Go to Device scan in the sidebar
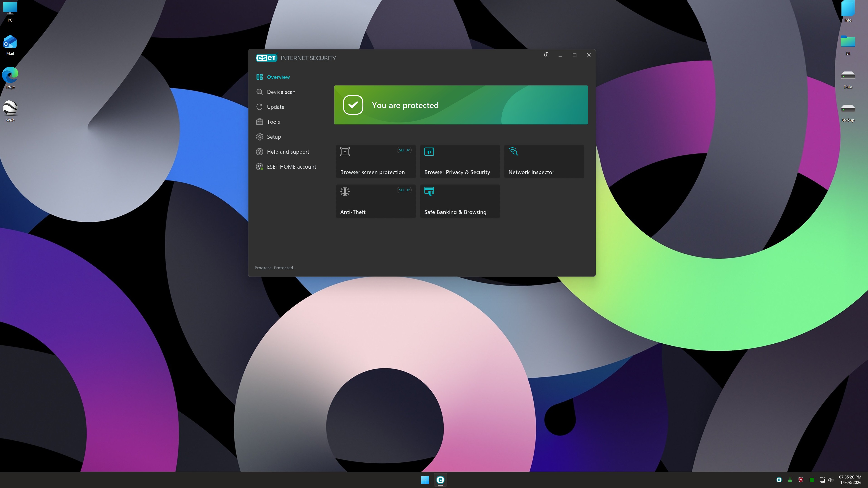This screenshot has height=488, width=868. coord(276,92)
